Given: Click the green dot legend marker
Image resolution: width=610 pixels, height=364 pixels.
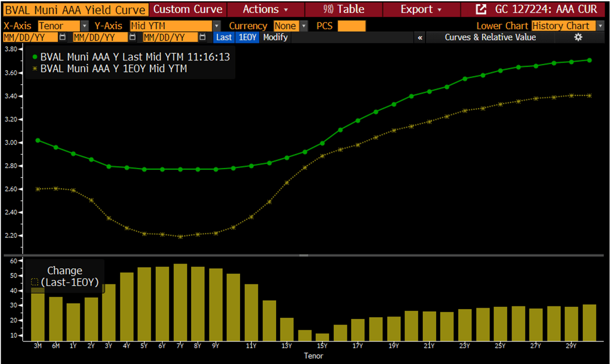Looking at the screenshot, I should pos(35,57).
